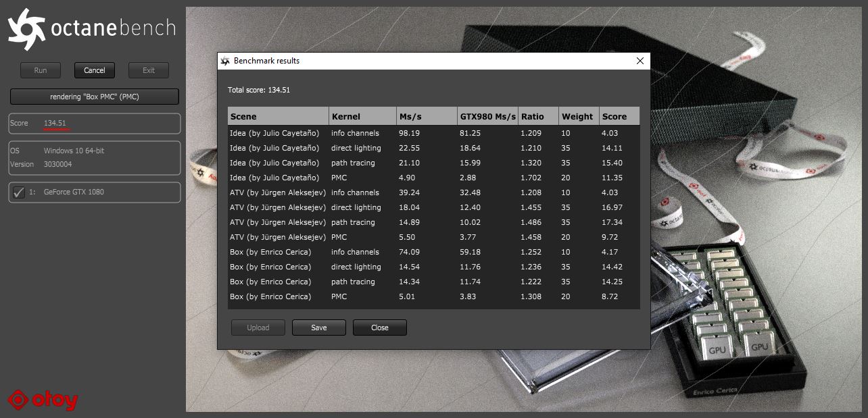This screenshot has height=418, width=868.
Task: Click the 4.90 Ms/s value
Action: [x=407, y=178]
